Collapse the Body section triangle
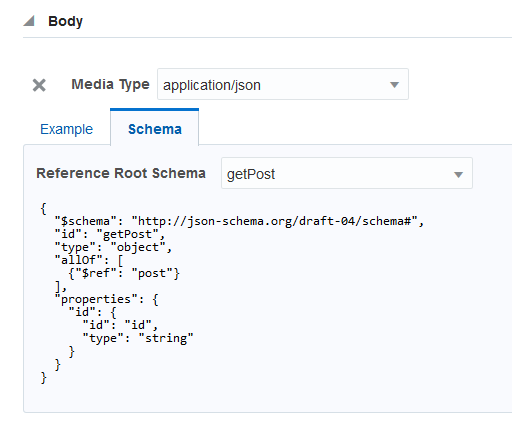512x430 pixels. 29,21
